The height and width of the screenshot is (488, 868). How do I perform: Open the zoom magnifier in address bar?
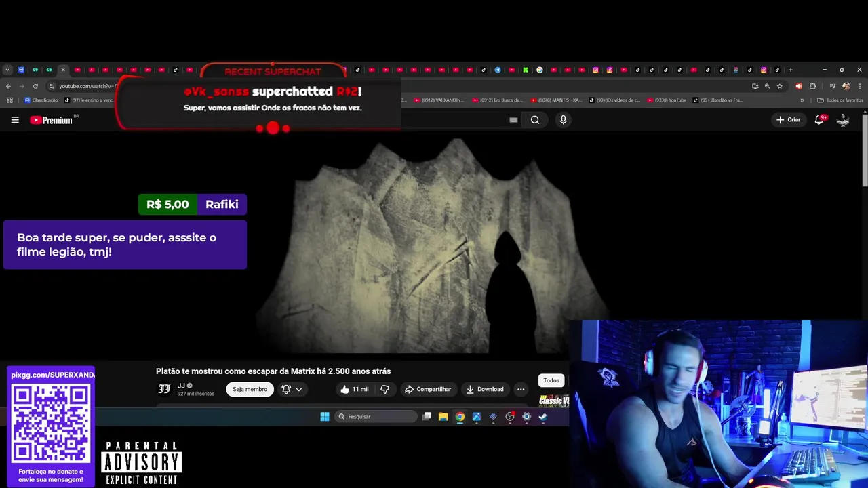pyautogui.click(x=768, y=86)
